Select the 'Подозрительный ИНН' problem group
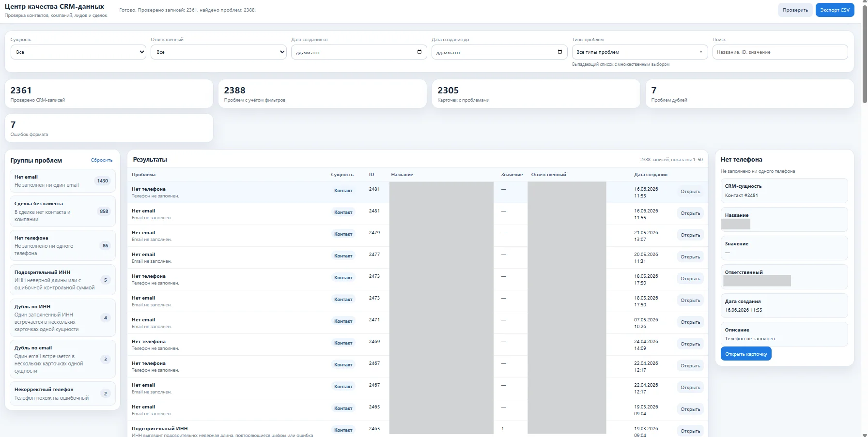The image size is (868, 437). [x=62, y=280]
